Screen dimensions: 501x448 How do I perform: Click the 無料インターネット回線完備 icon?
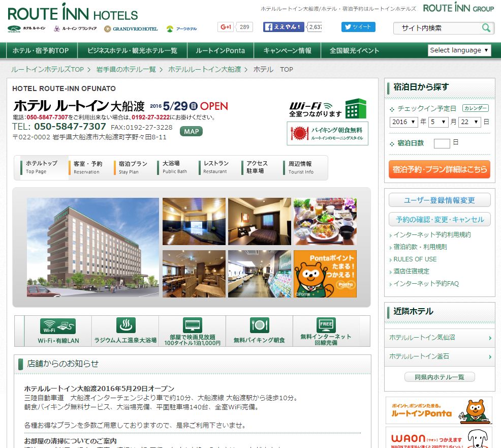(x=326, y=331)
